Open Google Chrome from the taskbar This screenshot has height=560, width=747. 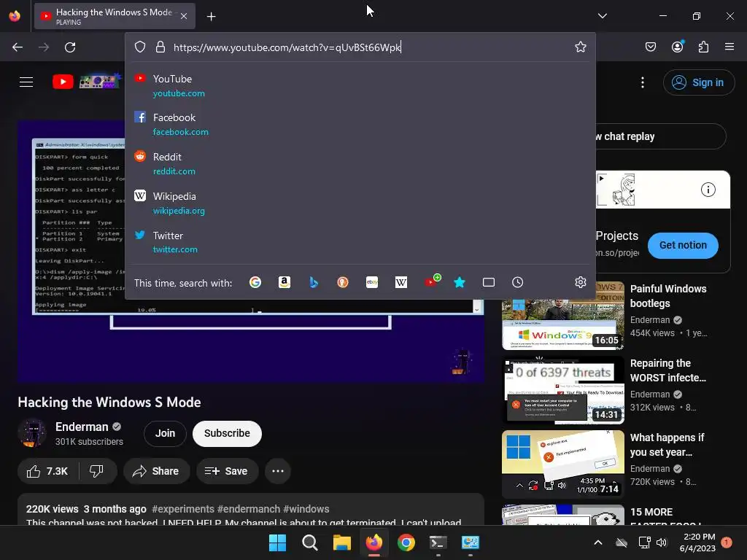pyautogui.click(x=406, y=542)
